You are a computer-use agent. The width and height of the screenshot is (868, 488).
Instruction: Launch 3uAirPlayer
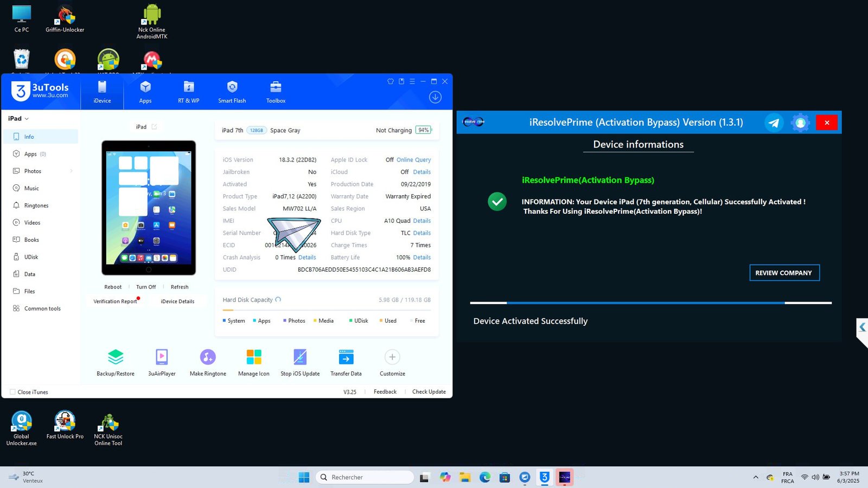(x=162, y=362)
